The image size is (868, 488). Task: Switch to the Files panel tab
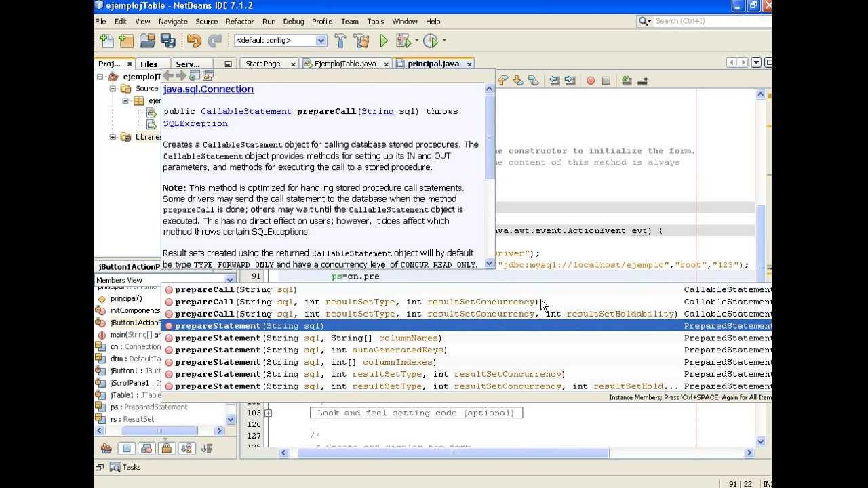pos(149,64)
